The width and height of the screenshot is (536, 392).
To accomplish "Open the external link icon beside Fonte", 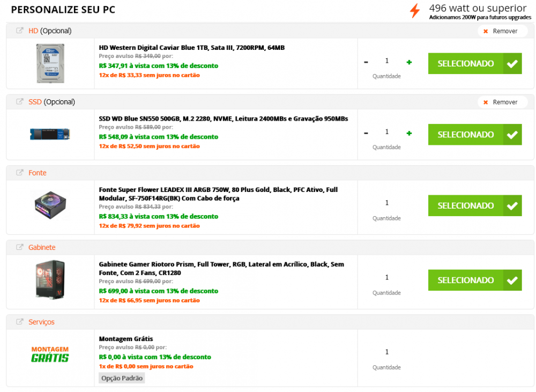I will point(20,173).
